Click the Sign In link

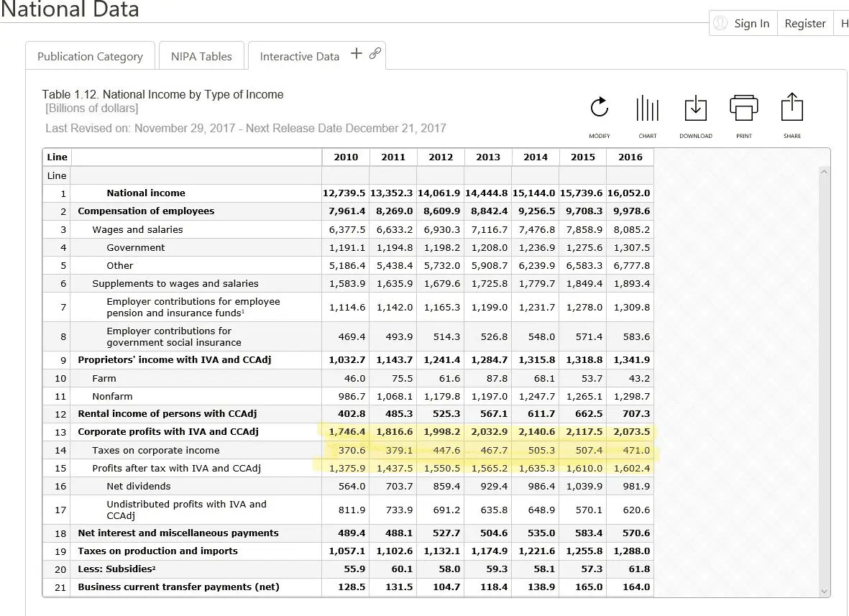pos(751,24)
